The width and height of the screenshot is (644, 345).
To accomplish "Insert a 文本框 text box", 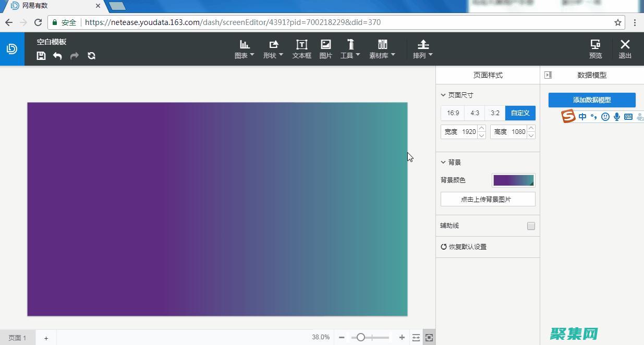I will click(301, 49).
